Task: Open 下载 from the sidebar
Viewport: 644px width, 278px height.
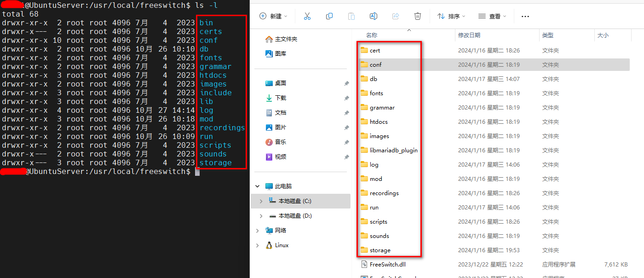Action: coord(280,98)
